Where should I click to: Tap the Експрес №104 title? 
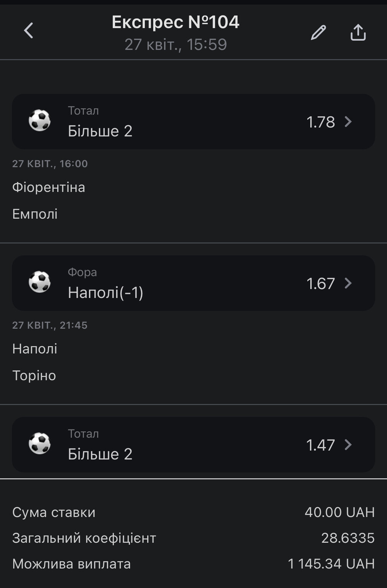(x=176, y=22)
